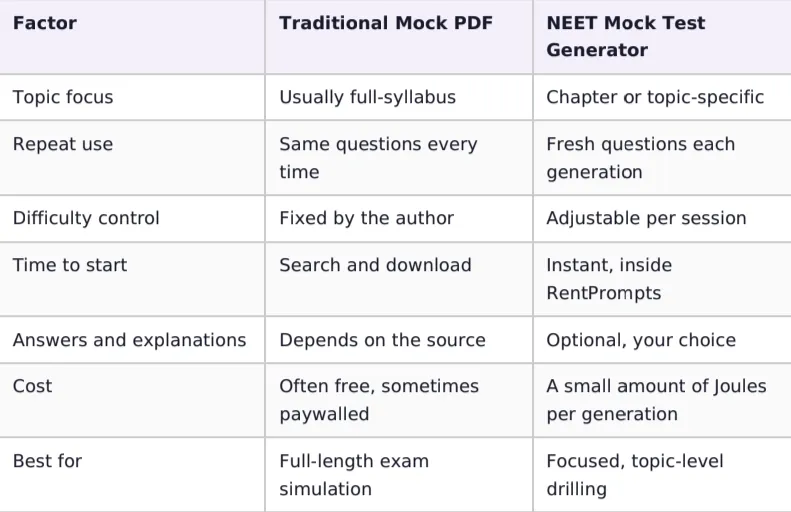This screenshot has height=512, width=791.
Task: Select the Topic focus row label
Action: tap(63, 97)
